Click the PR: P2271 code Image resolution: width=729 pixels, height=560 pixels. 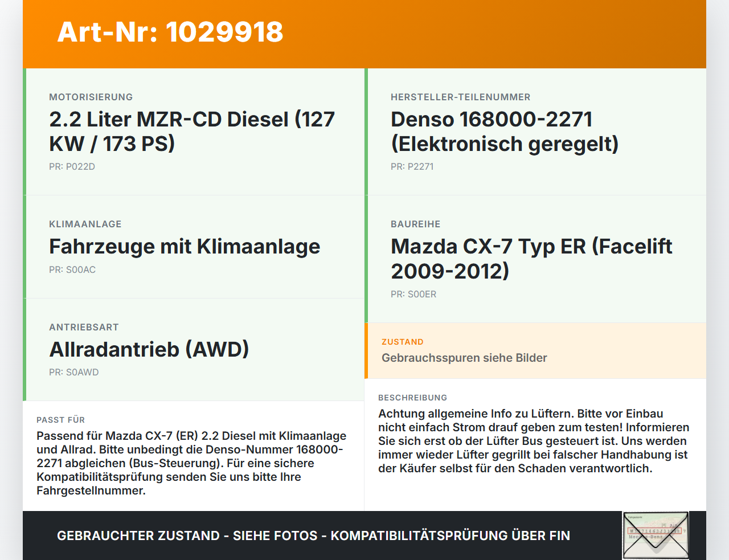pos(412,166)
